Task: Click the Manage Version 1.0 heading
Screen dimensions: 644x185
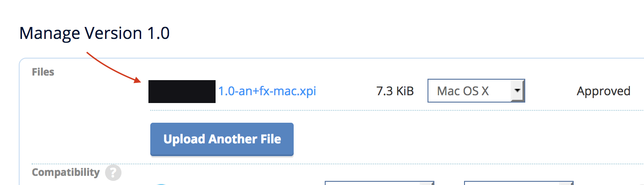Action: point(95,33)
